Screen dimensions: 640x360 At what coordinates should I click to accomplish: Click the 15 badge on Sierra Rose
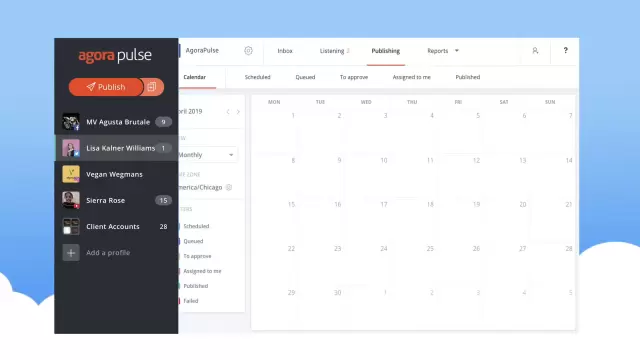(x=163, y=200)
